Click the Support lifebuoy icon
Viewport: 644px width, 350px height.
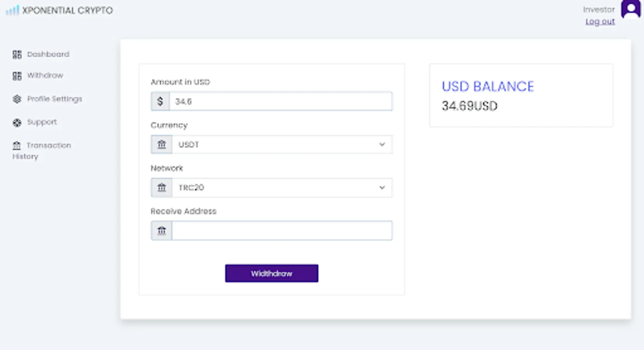point(17,123)
